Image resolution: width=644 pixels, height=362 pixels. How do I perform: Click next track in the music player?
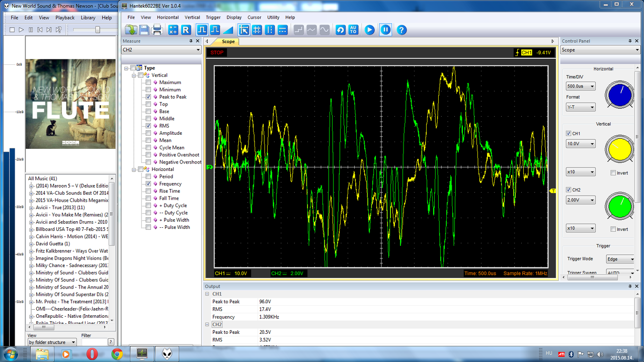point(49,30)
